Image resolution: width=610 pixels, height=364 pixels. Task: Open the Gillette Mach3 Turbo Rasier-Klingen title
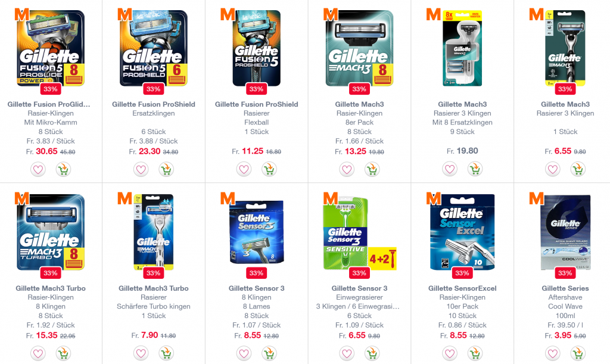click(x=51, y=288)
